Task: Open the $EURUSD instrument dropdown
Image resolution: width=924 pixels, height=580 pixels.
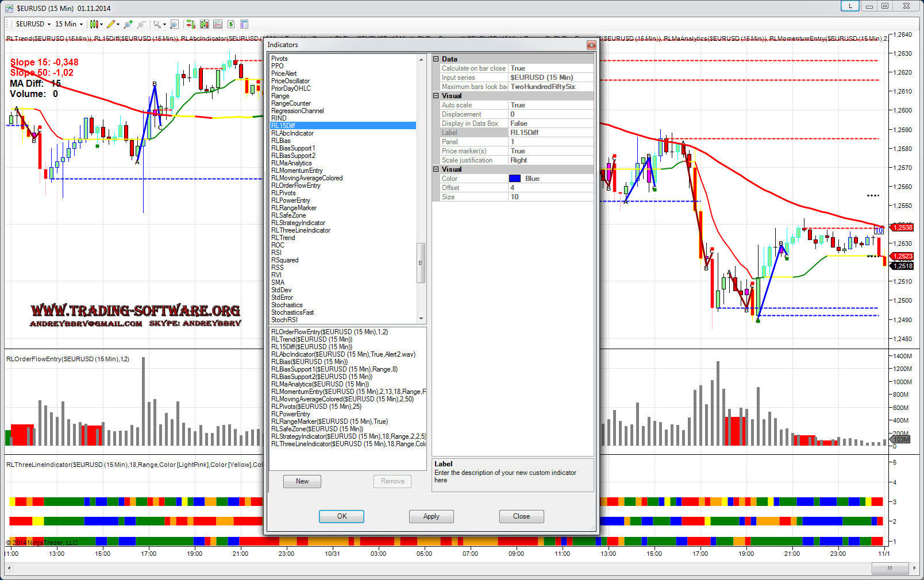Action: [33, 24]
